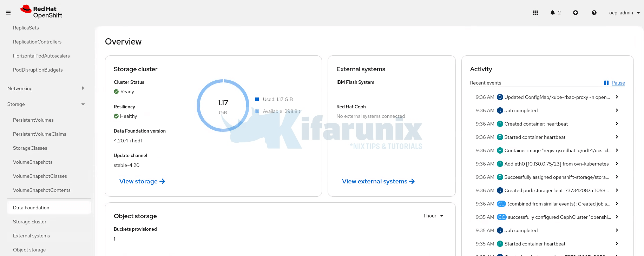644x256 pixels.
Task: Pause the recent events stream
Action: pos(615,83)
